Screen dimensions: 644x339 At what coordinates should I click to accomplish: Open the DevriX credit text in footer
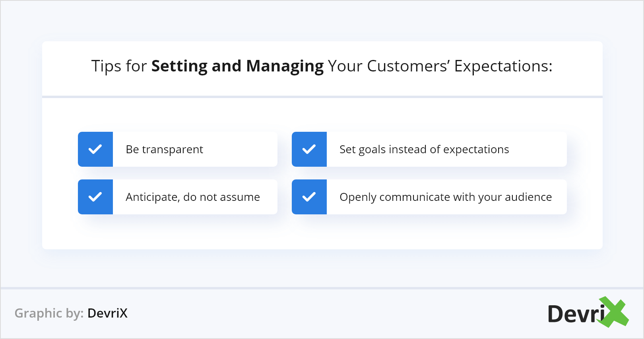click(x=107, y=313)
